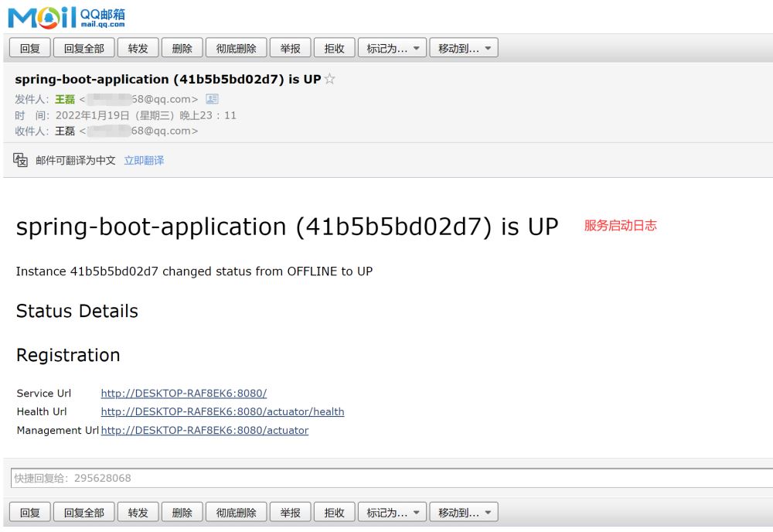Open the sender's contact card icon
The height and width of the screenshot is (532, 773).
(x=212, y=99)
